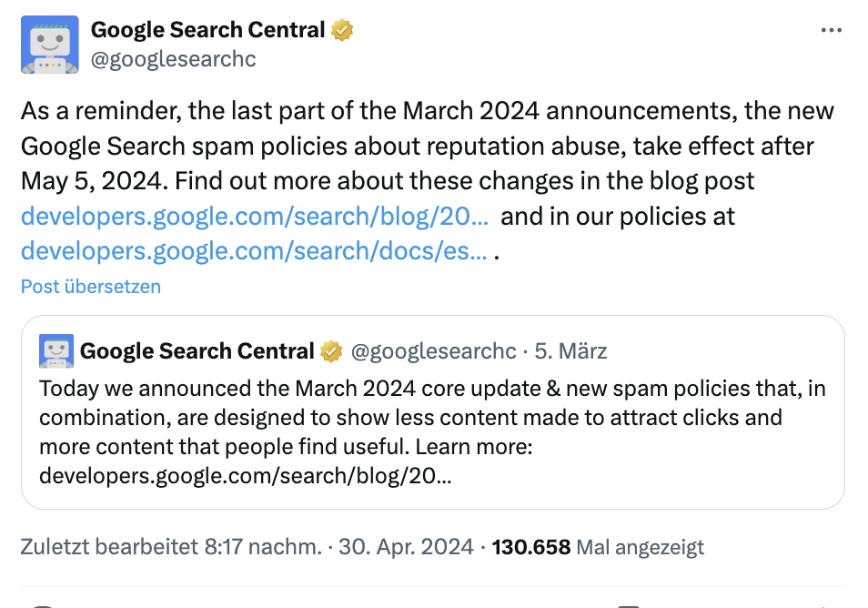The image size is (868, 608).
Task: Click 'Post übersetzen' to translate the post
Action: pos(90,286)
